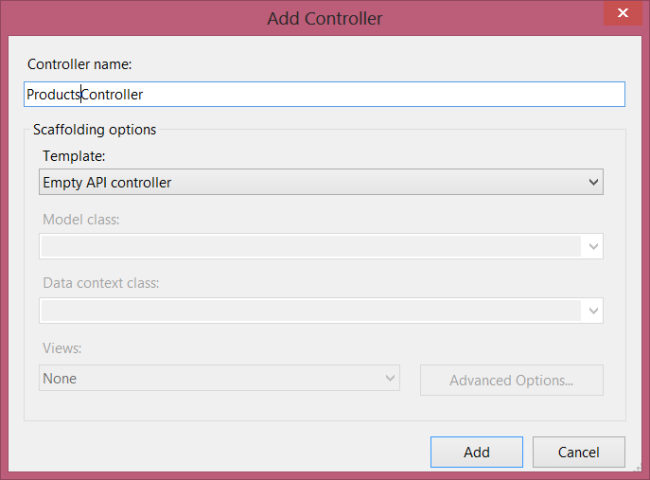Click the Data context class label
650x480 pixels.
tap(100, 283)
